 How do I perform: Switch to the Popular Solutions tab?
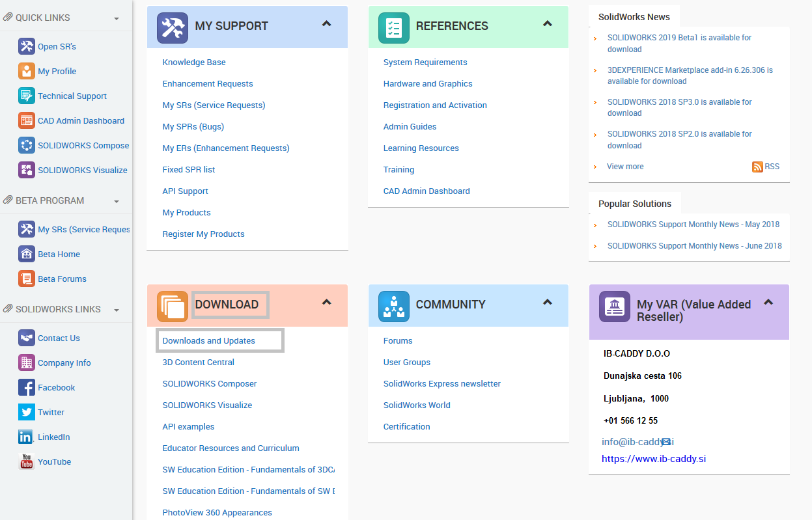634,204
